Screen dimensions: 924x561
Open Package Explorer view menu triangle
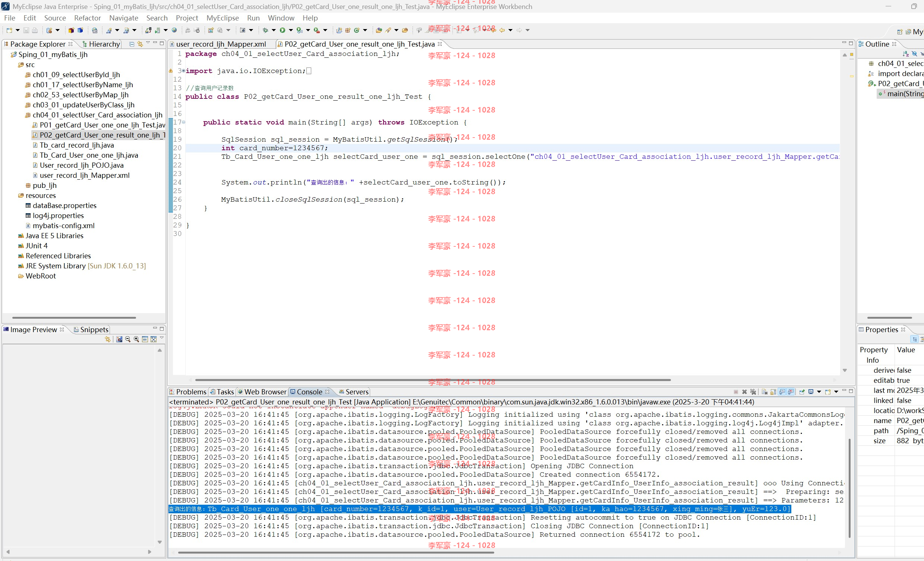click(x=148, y=43)
